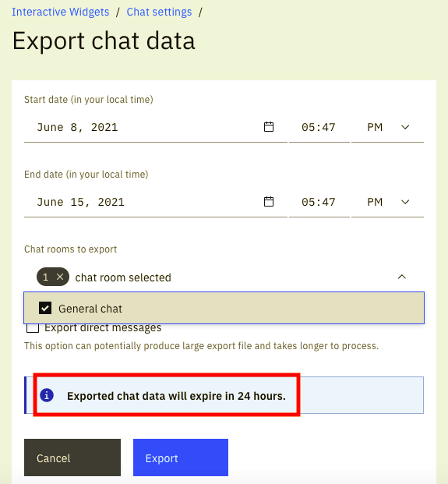Click the Cancel button
Viewport: 448px width, 484px height.
coord(72,458)
